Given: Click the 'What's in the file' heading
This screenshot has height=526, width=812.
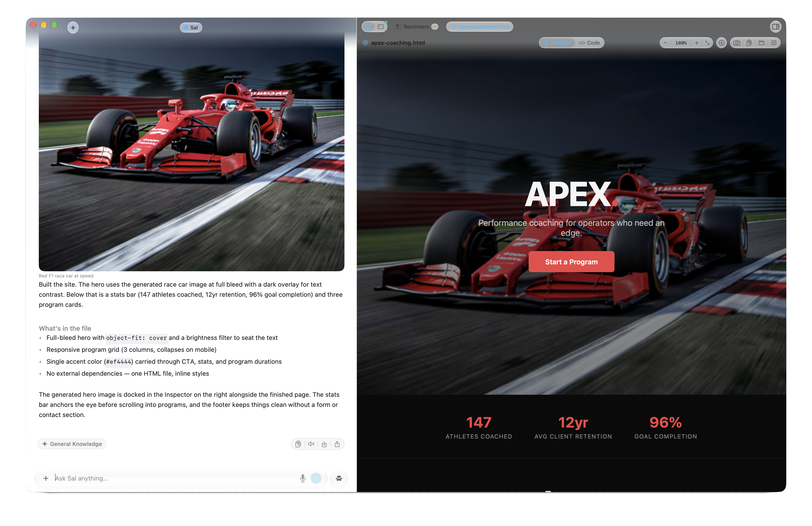Looking at the screenshot, I should [65, 328].
